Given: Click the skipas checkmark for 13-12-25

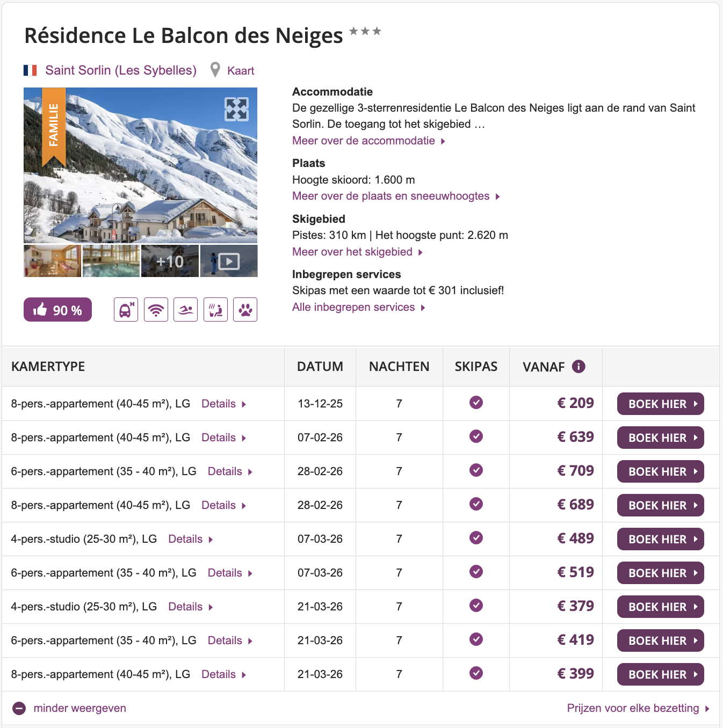Looking at the screenshot, I should 476,403.
